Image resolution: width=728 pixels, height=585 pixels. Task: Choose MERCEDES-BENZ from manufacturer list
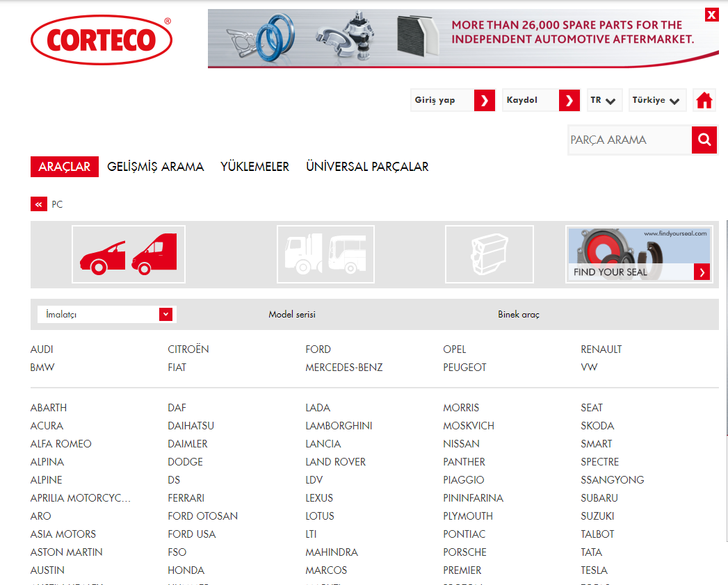pos(343,368)
